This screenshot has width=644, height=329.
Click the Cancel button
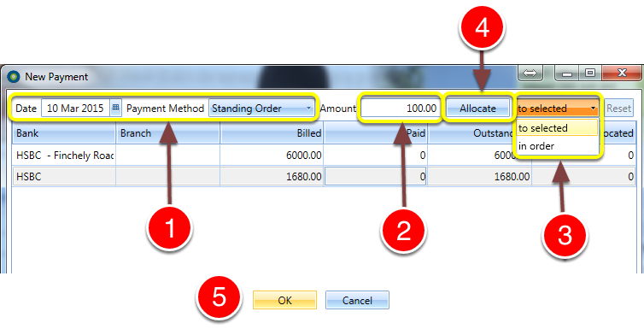point(357,300)
